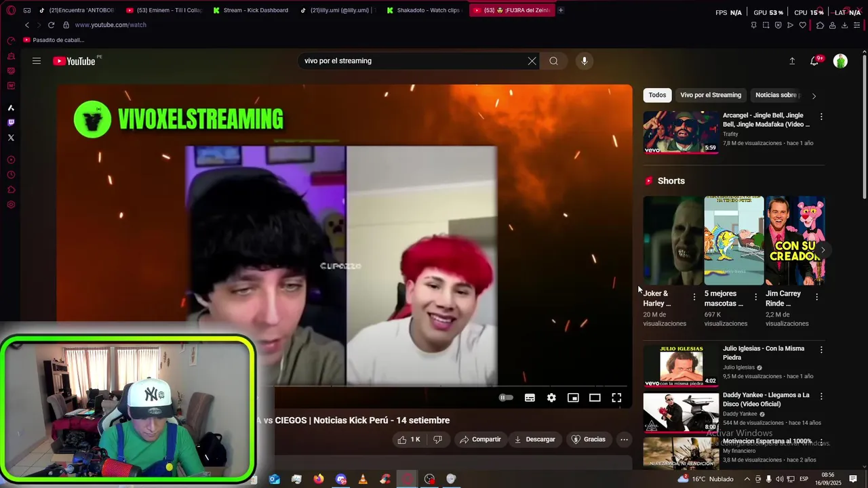Add page to bookmarks with the heart
The image size is (868, 488).
[x=803, y=25]
